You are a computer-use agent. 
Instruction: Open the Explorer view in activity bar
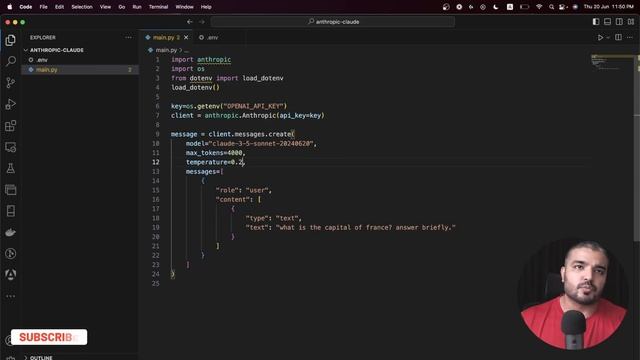click(11, 40)
